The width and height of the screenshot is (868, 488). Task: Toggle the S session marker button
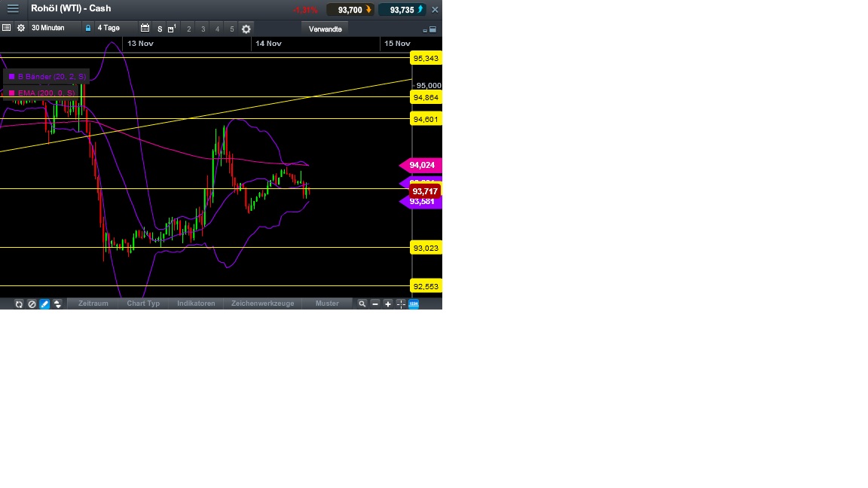pos(159,28)
